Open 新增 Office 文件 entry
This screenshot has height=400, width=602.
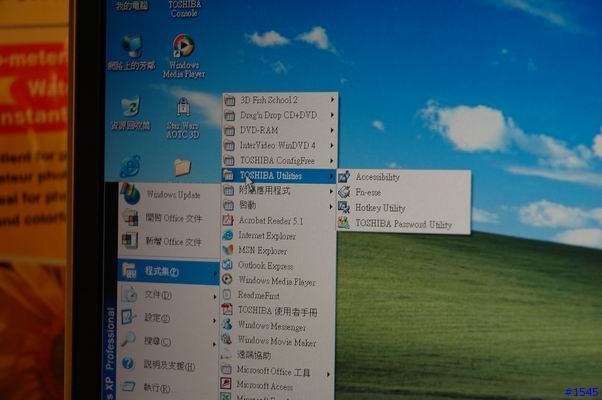click(x=169, y=241)
